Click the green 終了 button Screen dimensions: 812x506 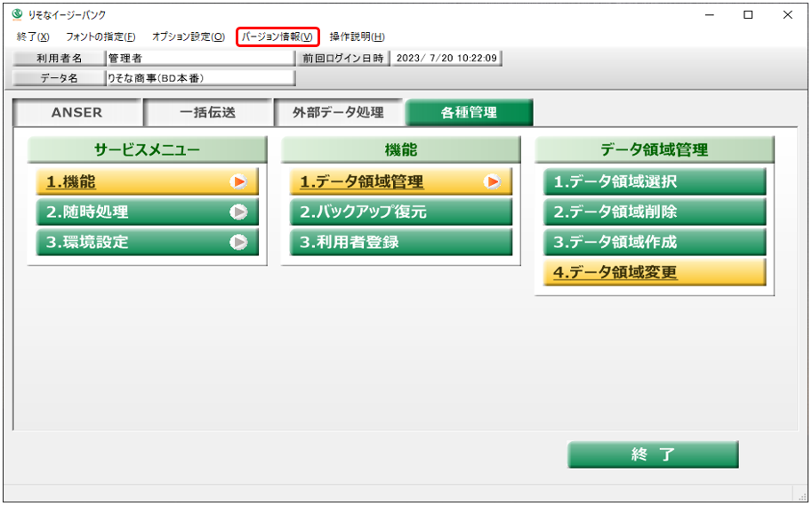653,454
